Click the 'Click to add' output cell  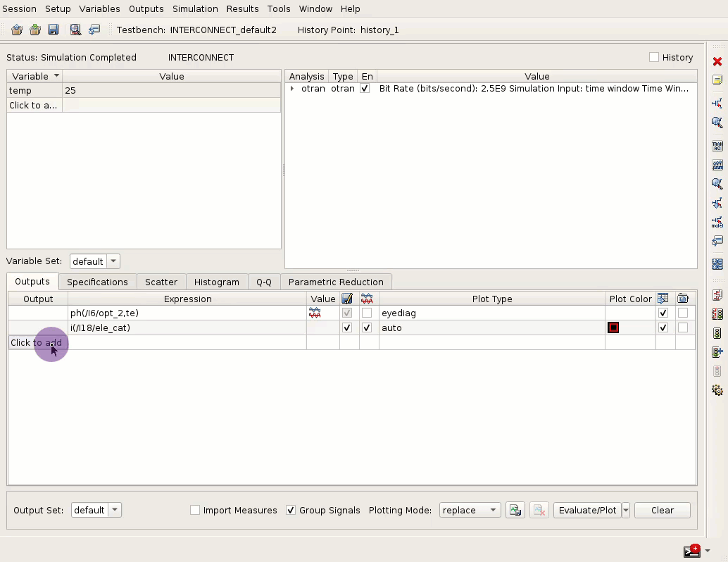(38, 343)
